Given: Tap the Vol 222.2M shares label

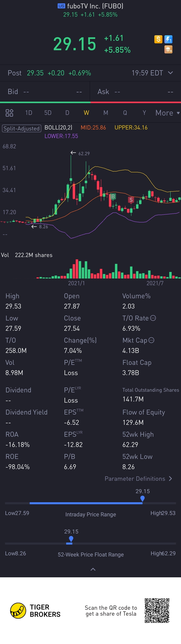Looking at the screenshot, I should pos(27,255).
